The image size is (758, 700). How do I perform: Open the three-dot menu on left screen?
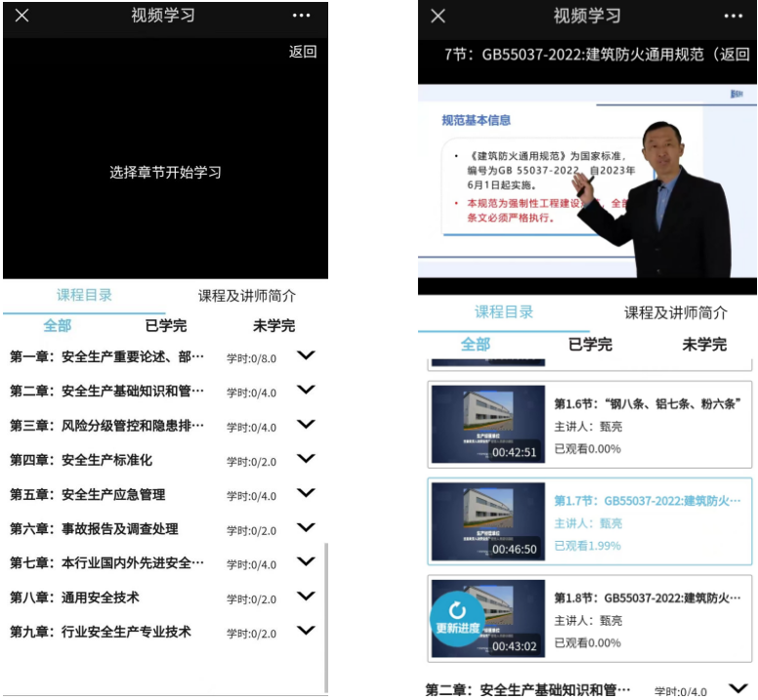[301, 16]
